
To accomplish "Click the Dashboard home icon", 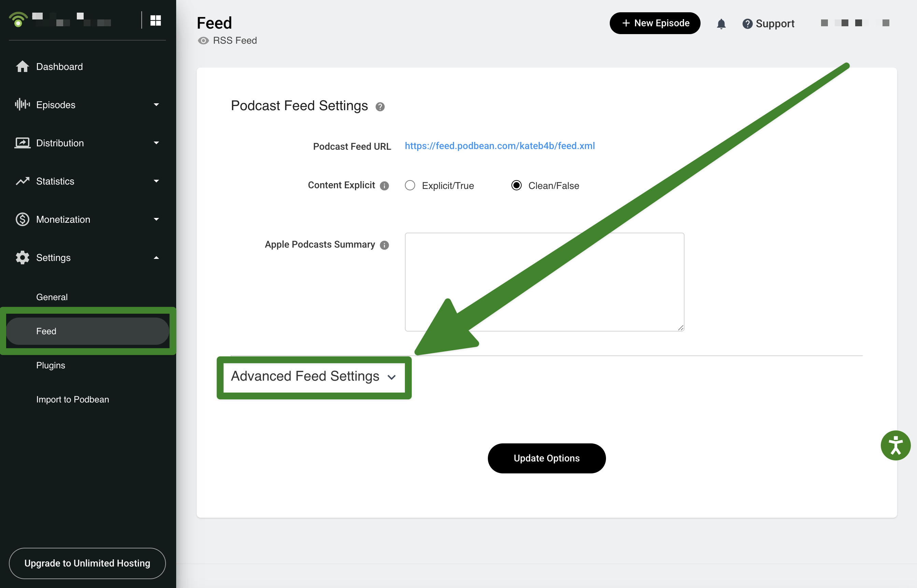I will (x=22, y=67).
